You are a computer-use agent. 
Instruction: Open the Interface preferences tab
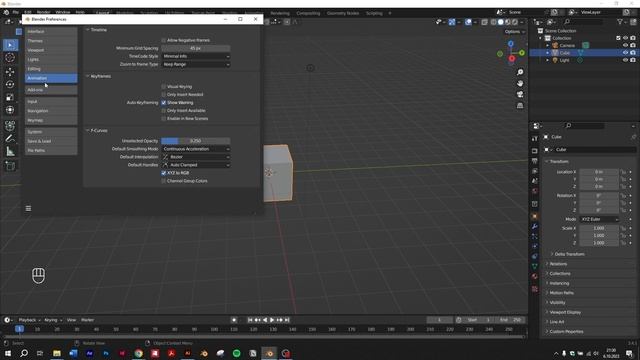tap(51, 31)
